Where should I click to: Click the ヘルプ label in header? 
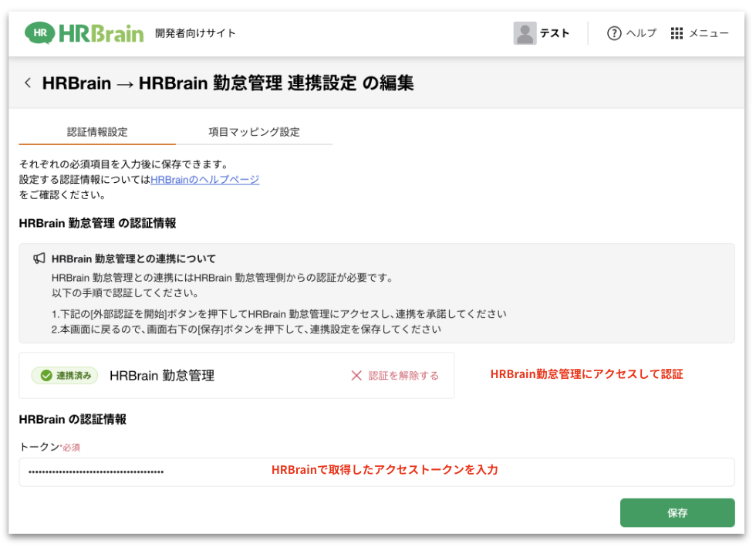click(641, 33)
